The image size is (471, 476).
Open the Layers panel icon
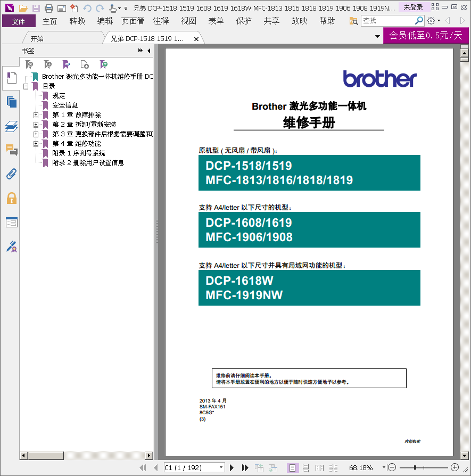tap(12, 126)
